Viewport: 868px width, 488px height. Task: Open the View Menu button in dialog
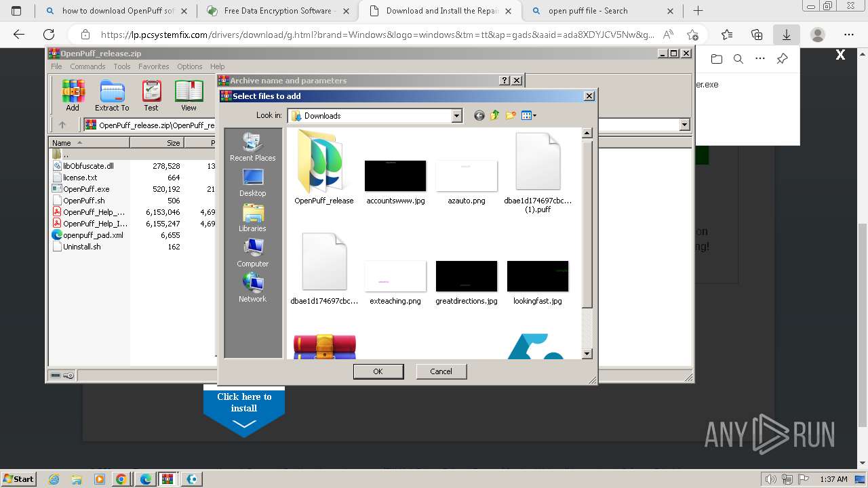[x=529, y=116]
